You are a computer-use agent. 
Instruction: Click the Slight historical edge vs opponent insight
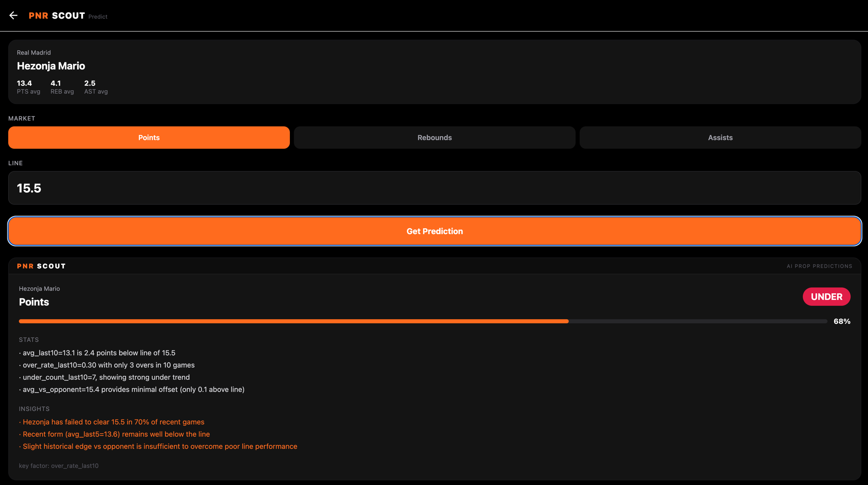[x=158, y=446]
